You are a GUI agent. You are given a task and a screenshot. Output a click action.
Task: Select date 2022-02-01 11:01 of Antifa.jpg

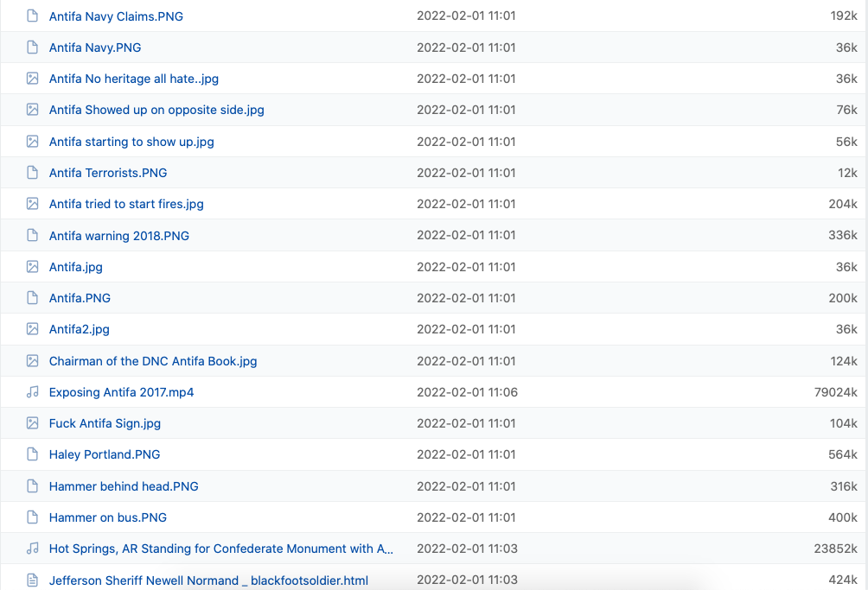click(x=466, y=267)
